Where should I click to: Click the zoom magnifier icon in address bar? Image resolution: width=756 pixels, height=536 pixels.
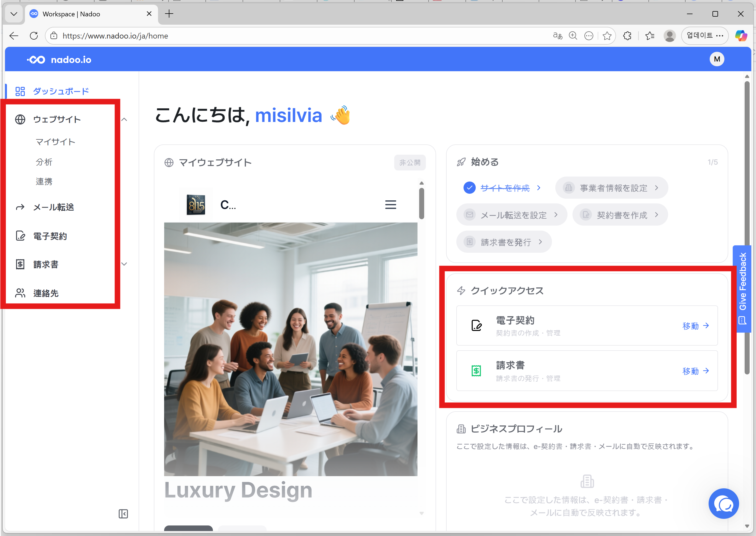tap(573, 36)
